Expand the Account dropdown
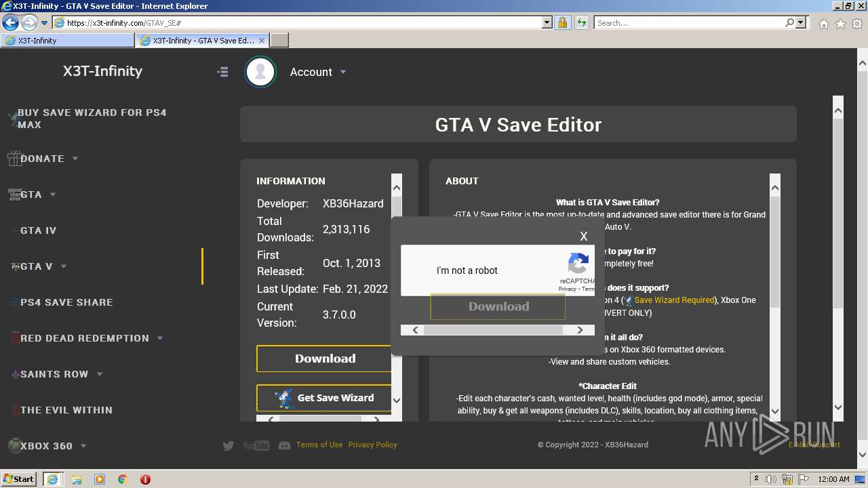 pos(318,72)
